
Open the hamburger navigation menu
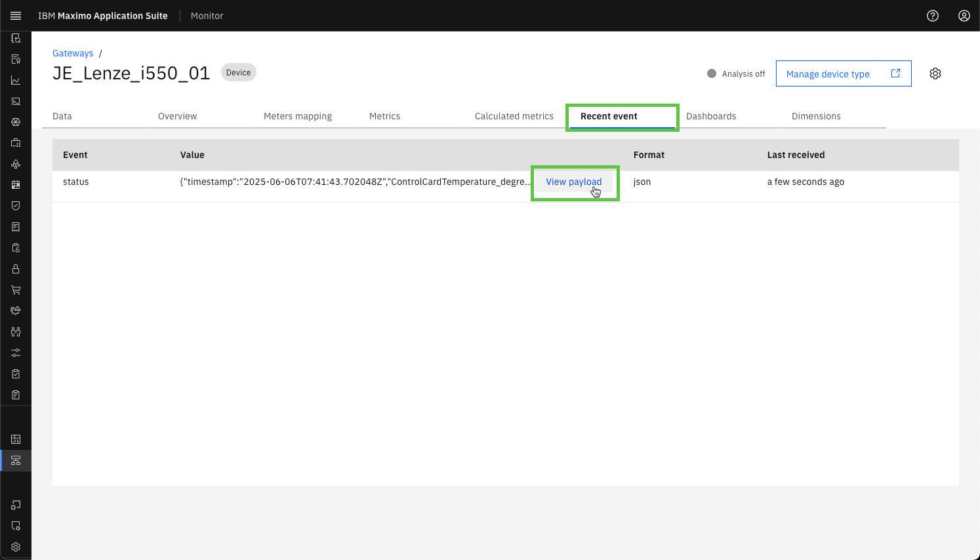pos(16,16)
